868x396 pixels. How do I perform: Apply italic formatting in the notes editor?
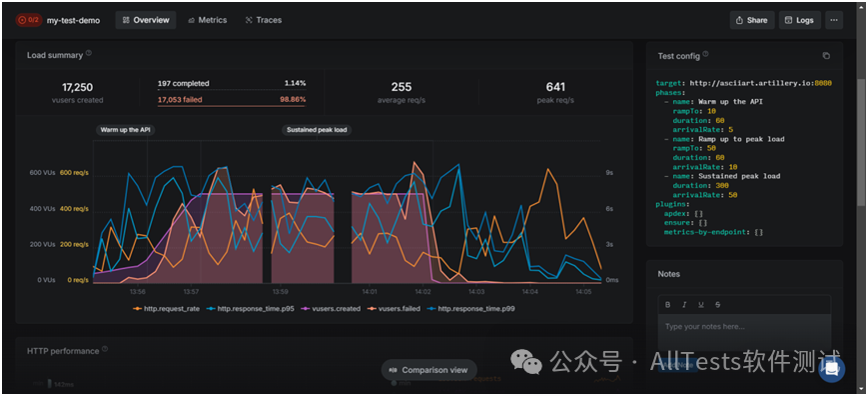[684, 305]
